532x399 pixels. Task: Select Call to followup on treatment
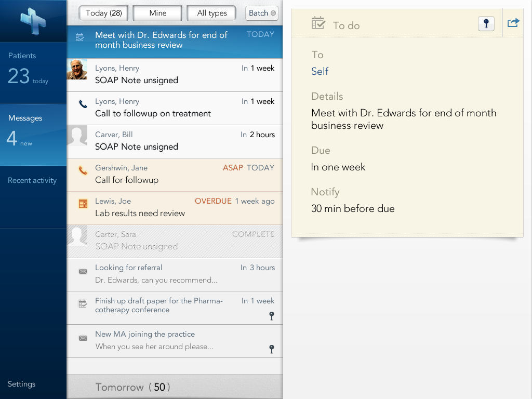click(175, 108)
